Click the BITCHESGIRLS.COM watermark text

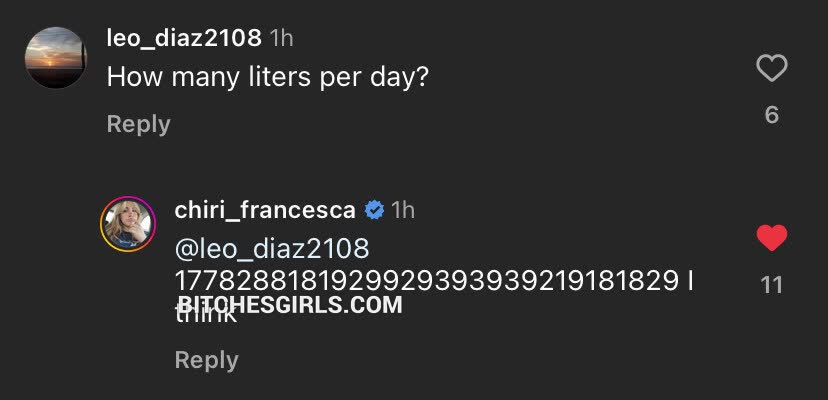click(290, 306)
